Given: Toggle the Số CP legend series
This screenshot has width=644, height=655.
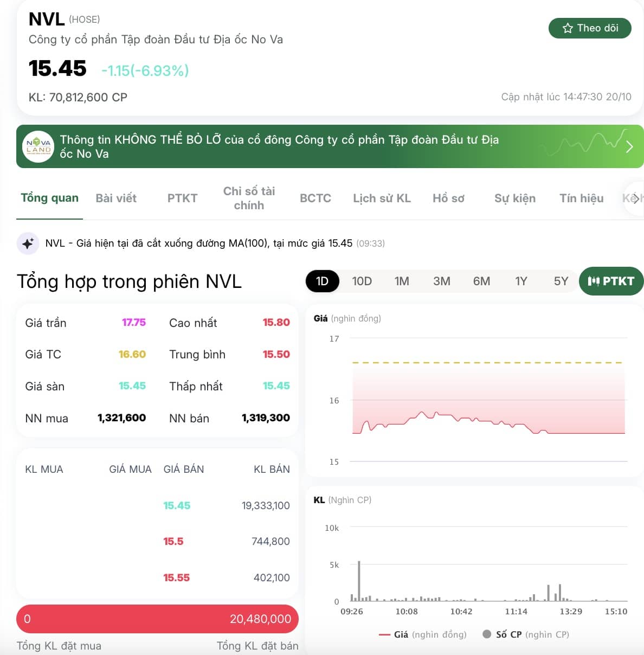Looking at the screenshot, I should tap(526, 634).
